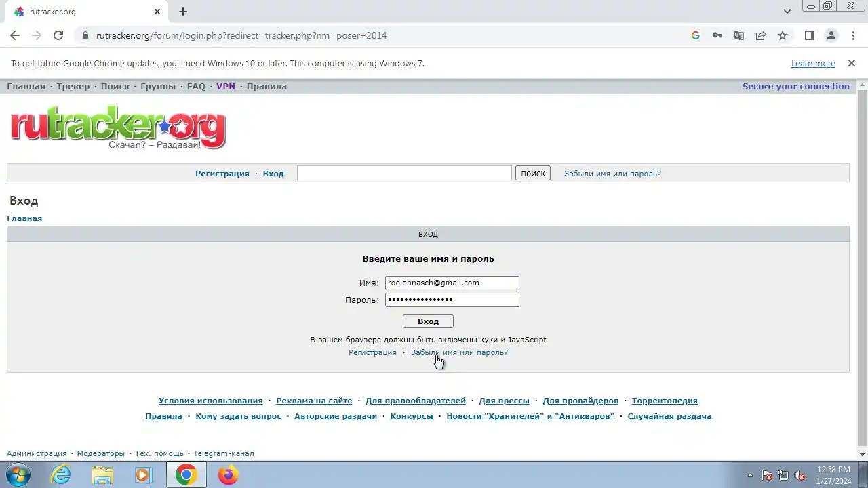Open Регистрация in search bar row

pos(222,174)
